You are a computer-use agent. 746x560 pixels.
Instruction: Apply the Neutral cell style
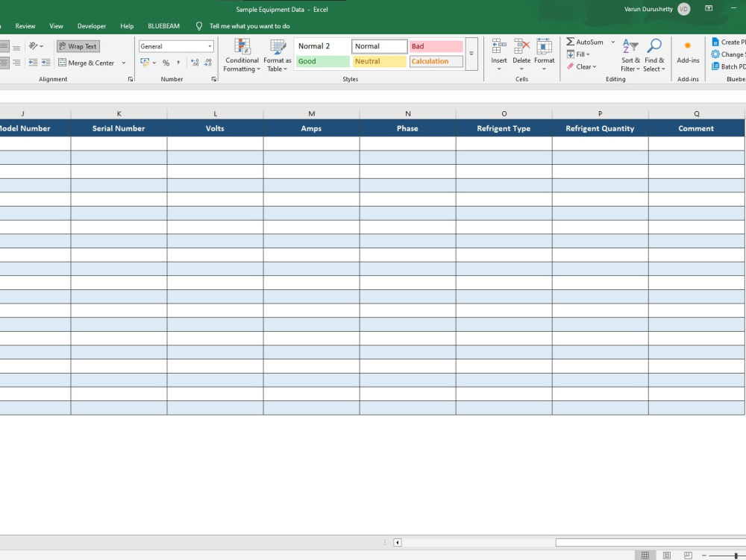[x=379, y=61]
